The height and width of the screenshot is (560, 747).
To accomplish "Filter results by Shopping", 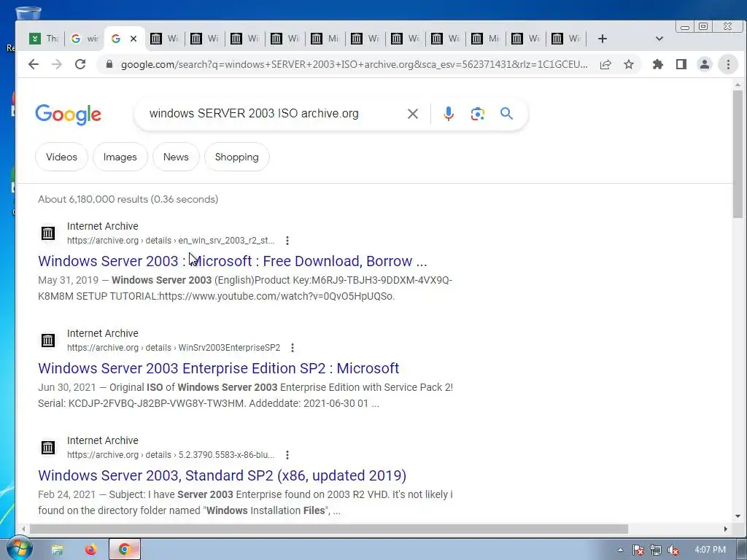I will pos(237,157).
